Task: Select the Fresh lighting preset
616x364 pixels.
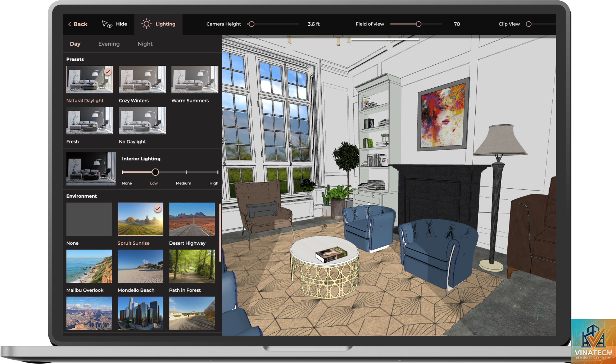Action: (90, 121)
